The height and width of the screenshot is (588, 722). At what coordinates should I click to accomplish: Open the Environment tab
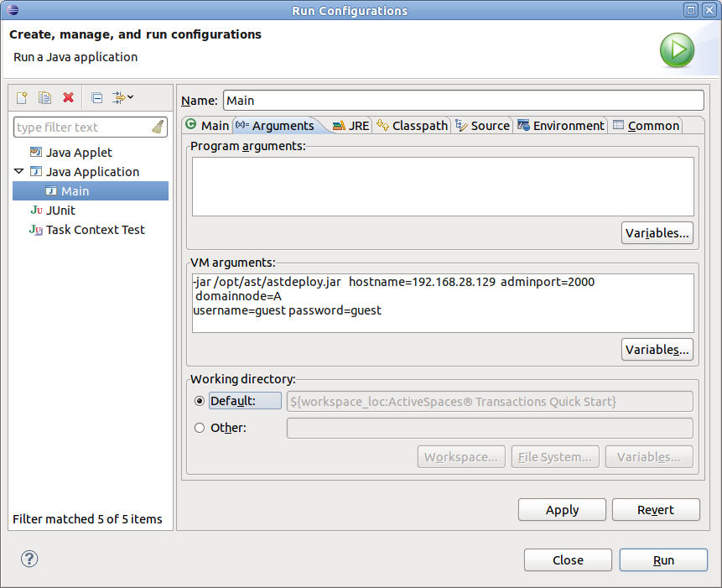pyautogui.click(x=560, y=125)
